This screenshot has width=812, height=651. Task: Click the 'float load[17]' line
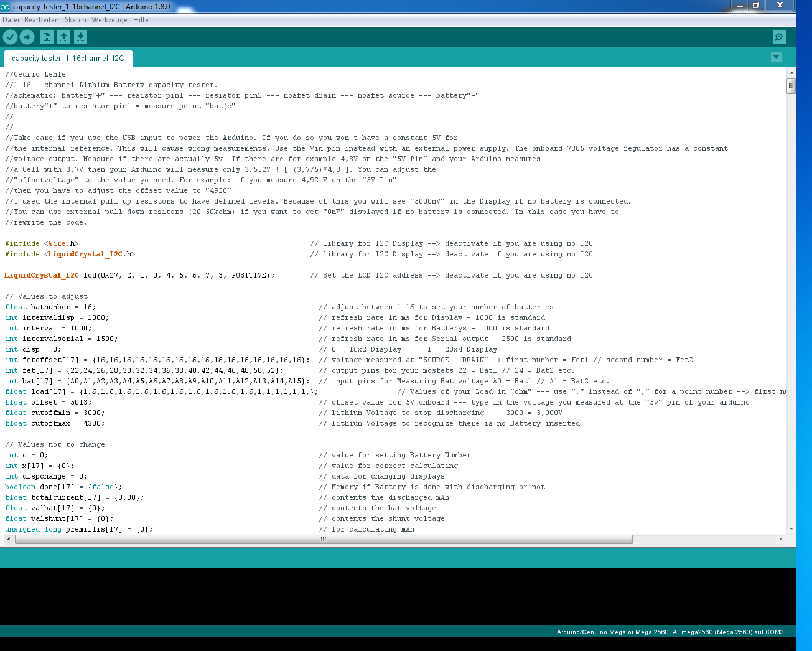pyautogui.click(x=162, y=391)
